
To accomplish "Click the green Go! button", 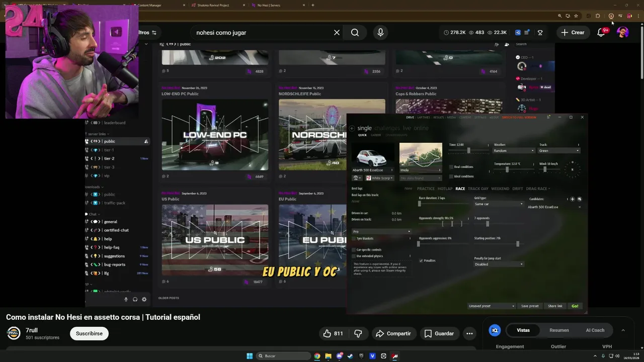I will coord(575,306).
